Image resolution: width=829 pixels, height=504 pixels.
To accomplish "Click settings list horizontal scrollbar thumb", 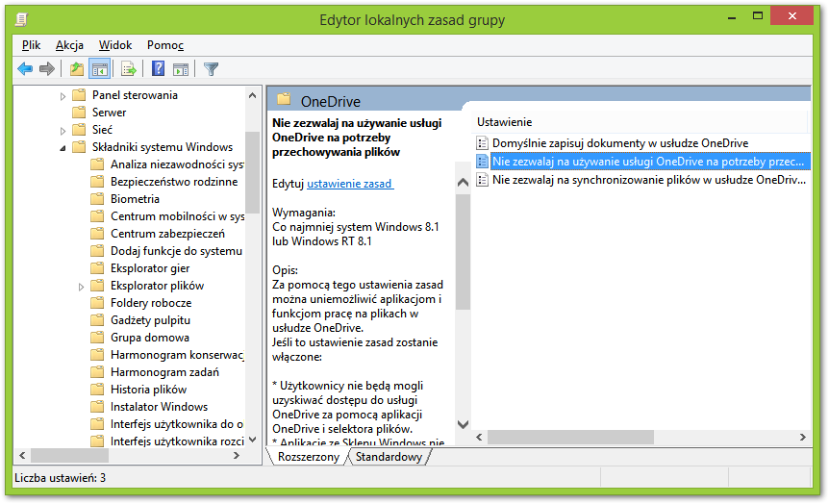I will pyautogui.click(x=570, y=437).
